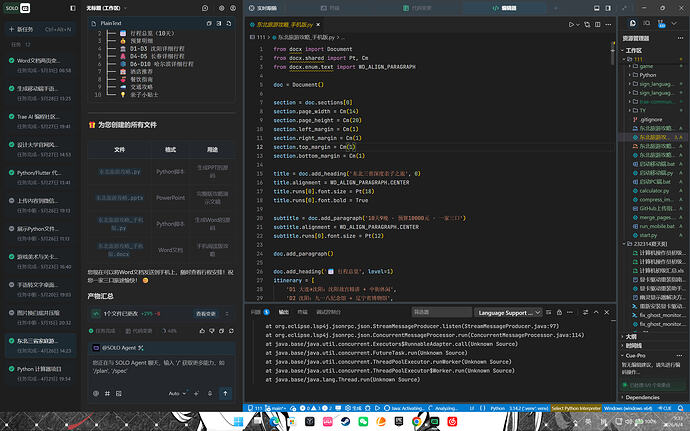Image resolution: width=690 pixels, height=431 pixels.
Task: Attach an image via the image icon
Action: [119, 393]
